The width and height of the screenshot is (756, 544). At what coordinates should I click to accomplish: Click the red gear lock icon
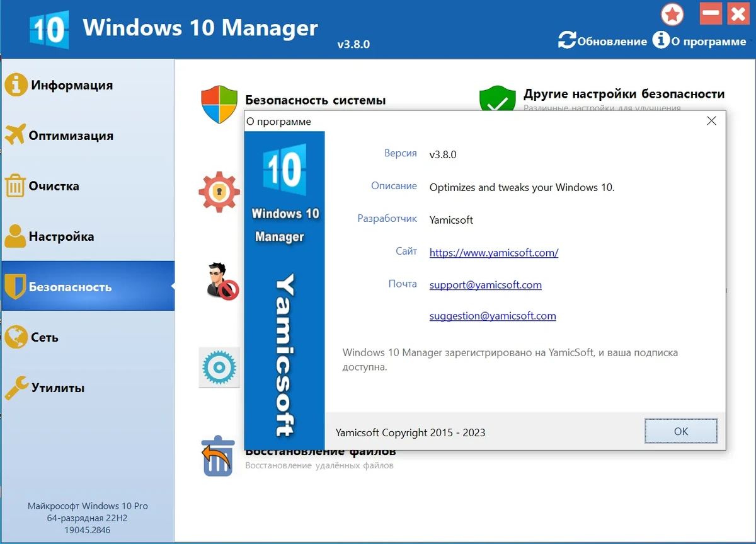219,191
